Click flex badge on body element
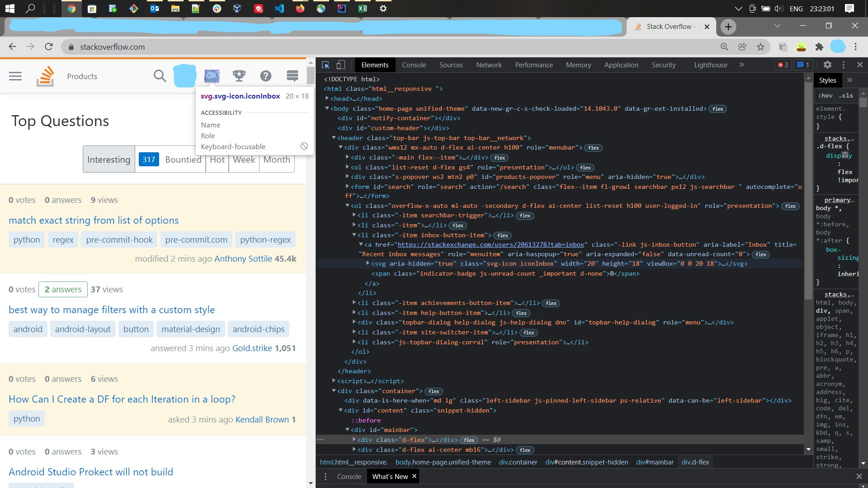The width and height of the screenshot is (868, 488). (x=718, y=109)
